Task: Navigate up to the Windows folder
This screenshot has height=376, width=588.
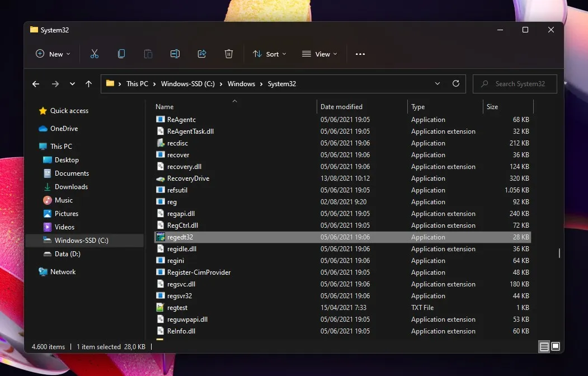Action: (x=88, y=83)
